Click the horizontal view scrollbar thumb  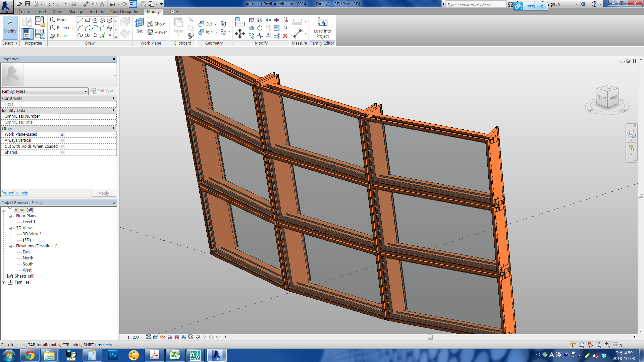coord(430,337)
